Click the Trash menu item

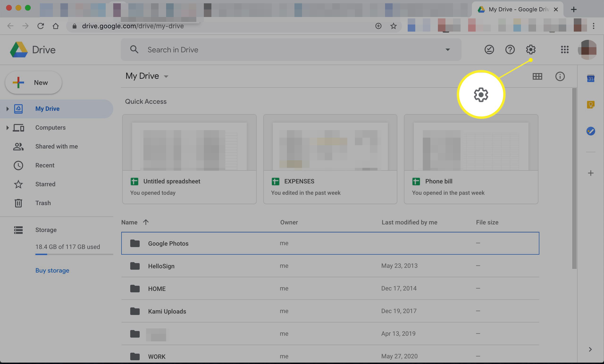pyautogui.click(x=43, y=203)
